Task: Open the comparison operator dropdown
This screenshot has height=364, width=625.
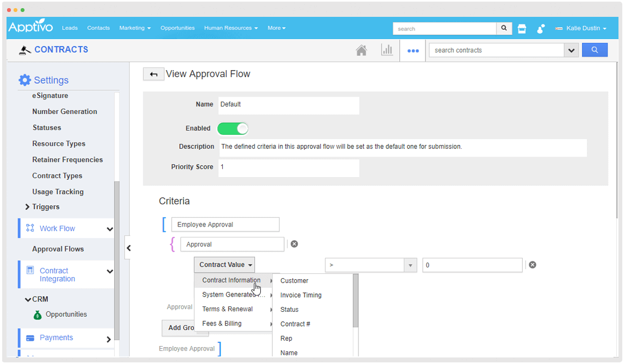Action: click(x=371, y=265)
